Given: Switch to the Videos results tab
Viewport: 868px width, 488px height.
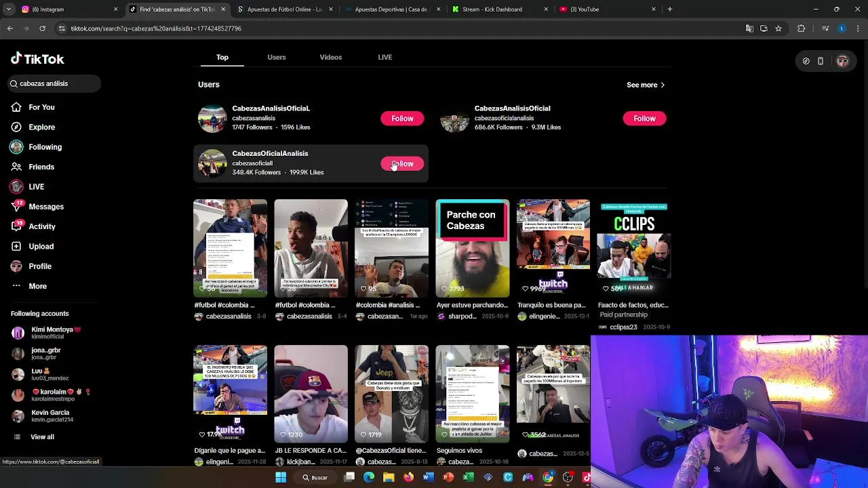Looking at the screenshot, I should pos(331,57).
